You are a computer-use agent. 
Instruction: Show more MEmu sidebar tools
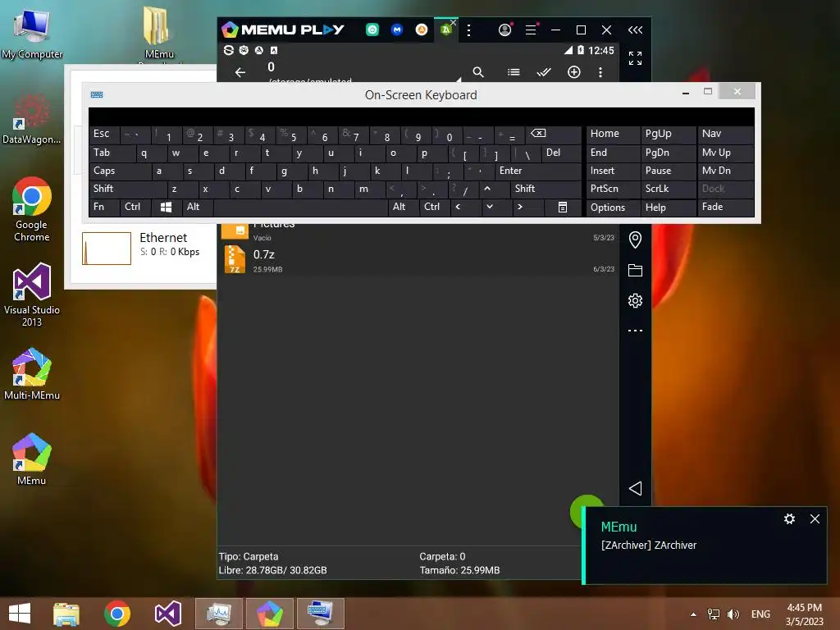pyautogui.click(x=636, y=331)
